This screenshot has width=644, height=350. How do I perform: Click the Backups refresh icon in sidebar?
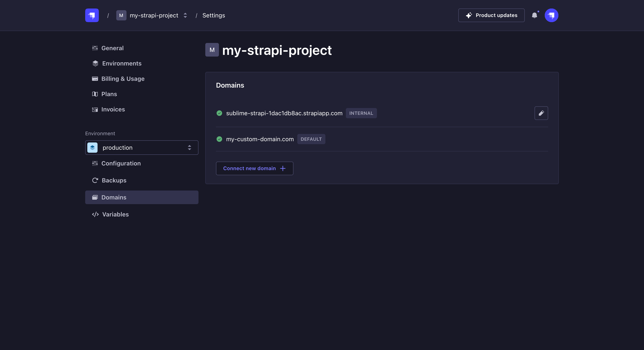(x=95, y=180)
